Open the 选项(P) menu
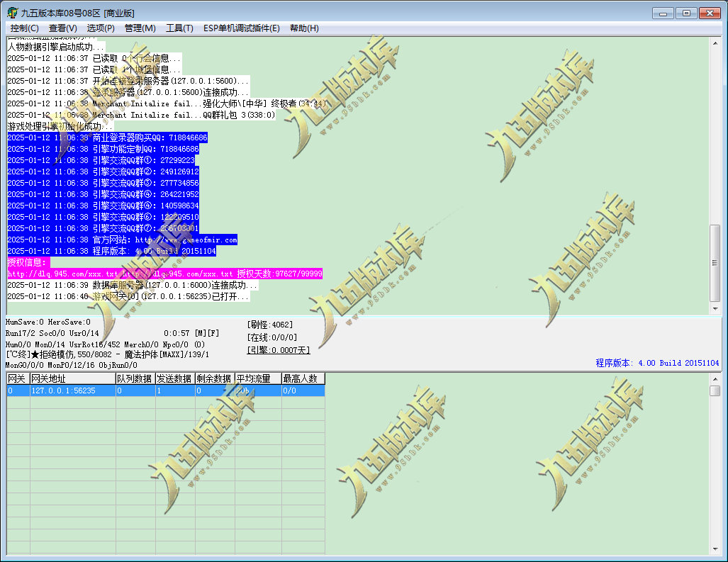 (x=101, y=28)
